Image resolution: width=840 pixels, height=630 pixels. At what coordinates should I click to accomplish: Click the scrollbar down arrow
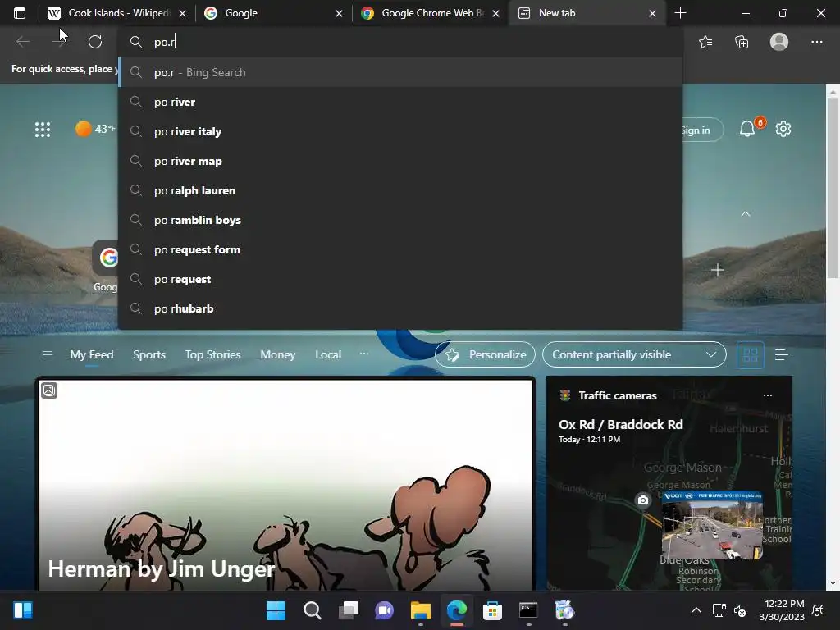pyautogui.click(x=833, y=583)
